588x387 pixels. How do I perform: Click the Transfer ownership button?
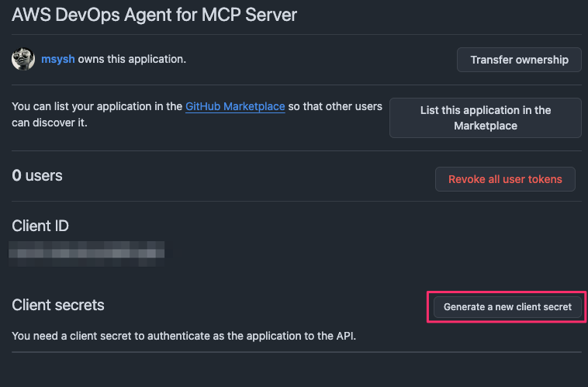click(519, 60)
